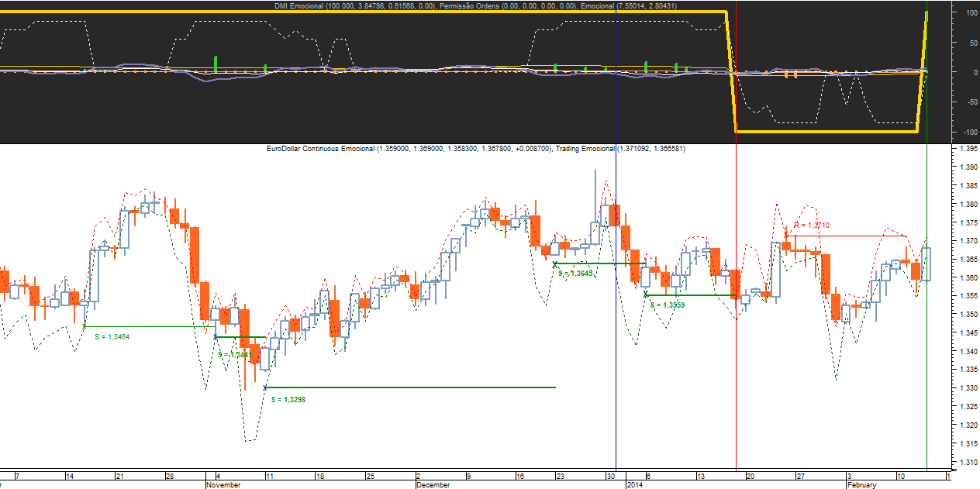Select the 'S = 1,3298' support label
Image resolution: width=980 pixels, height=489 pixels.
pyautogui.click(x=288, y=399)
